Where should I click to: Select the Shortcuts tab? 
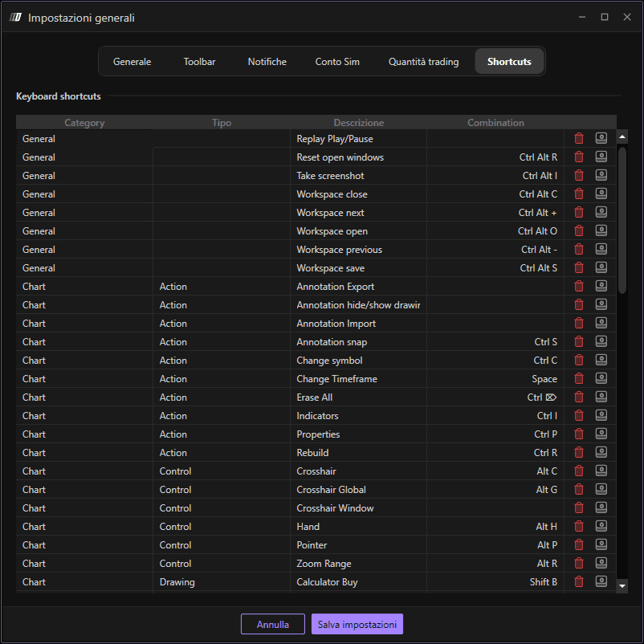tap(509, 62)
